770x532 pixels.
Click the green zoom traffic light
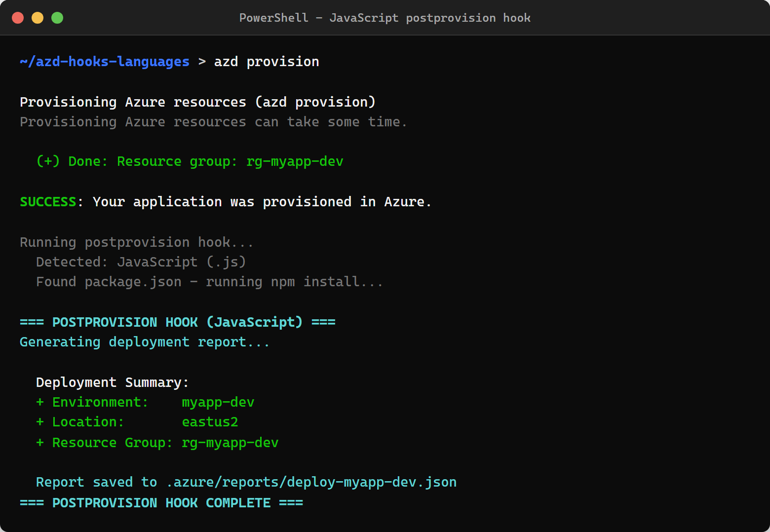tap(57, 17)
